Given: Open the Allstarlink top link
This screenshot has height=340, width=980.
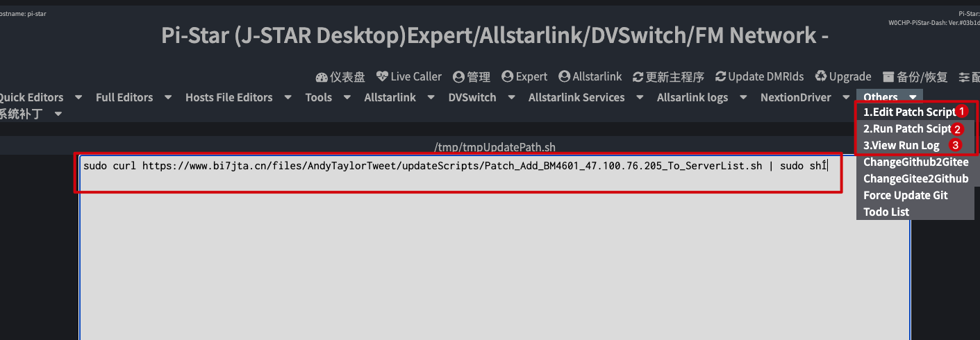Looking at the screenshot, I should point(590,77).
